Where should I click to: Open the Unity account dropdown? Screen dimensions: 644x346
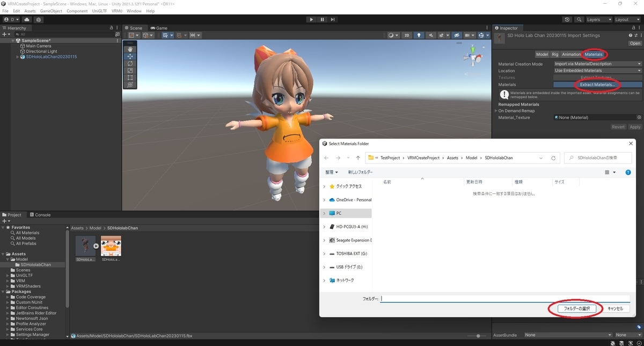pos(11,19)
